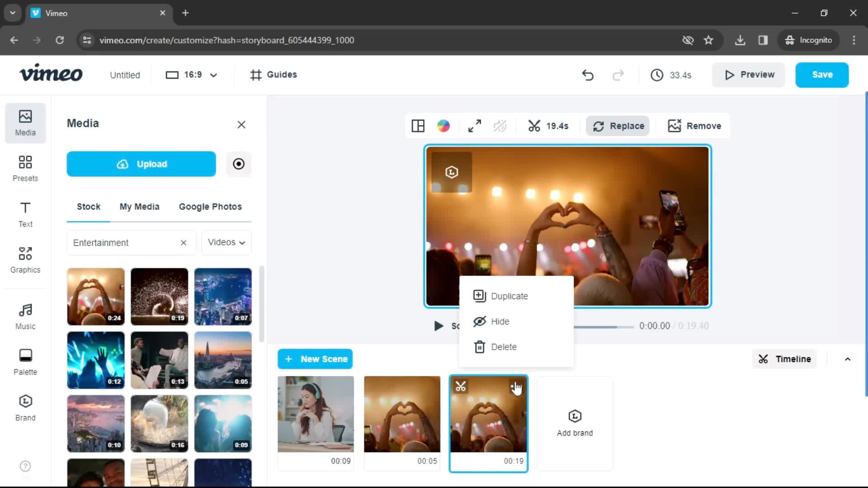Select Duplicate from context menu
The width and height of the screenshot is (868, 488).
[x=509, y=296]
